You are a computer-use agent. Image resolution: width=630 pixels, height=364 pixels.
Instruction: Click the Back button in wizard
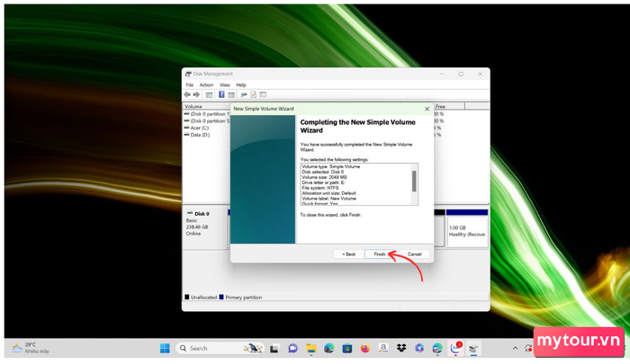(x=348, y=254)
